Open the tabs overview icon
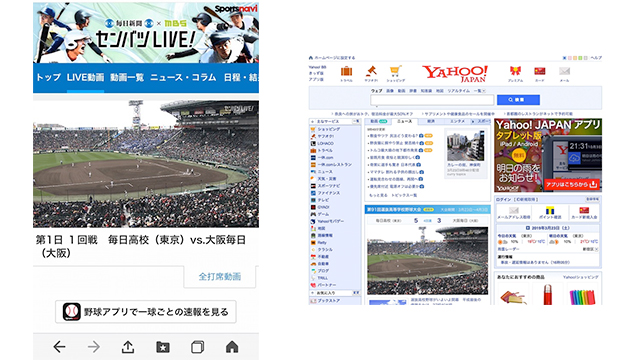The height and width of the screenshot is (360, 640). 198,347
